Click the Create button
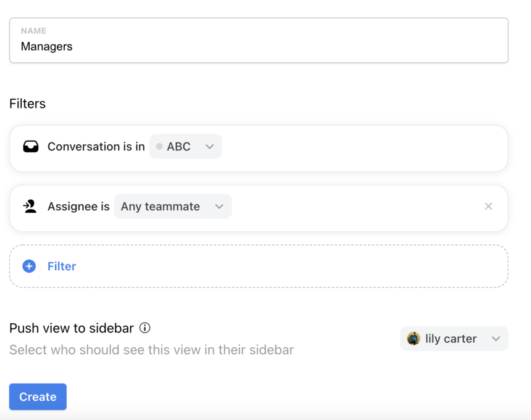 (x=38, y=397)
